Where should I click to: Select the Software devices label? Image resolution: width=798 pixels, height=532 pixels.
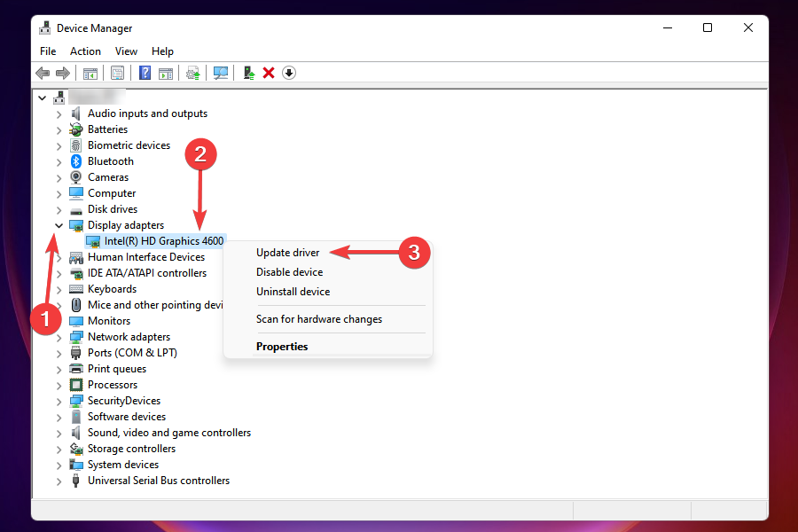pyautogui.click(x=127, y=417)
